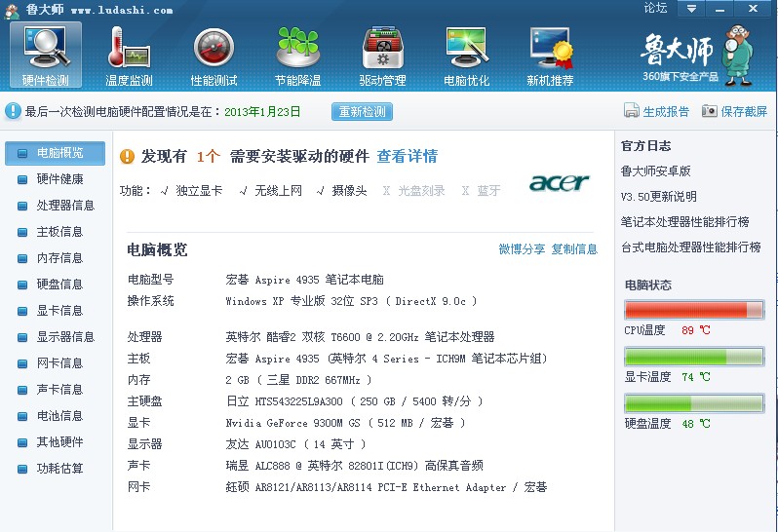Open 查看详情 to view driver details
The image size is (778, 532).
(407, 157)
